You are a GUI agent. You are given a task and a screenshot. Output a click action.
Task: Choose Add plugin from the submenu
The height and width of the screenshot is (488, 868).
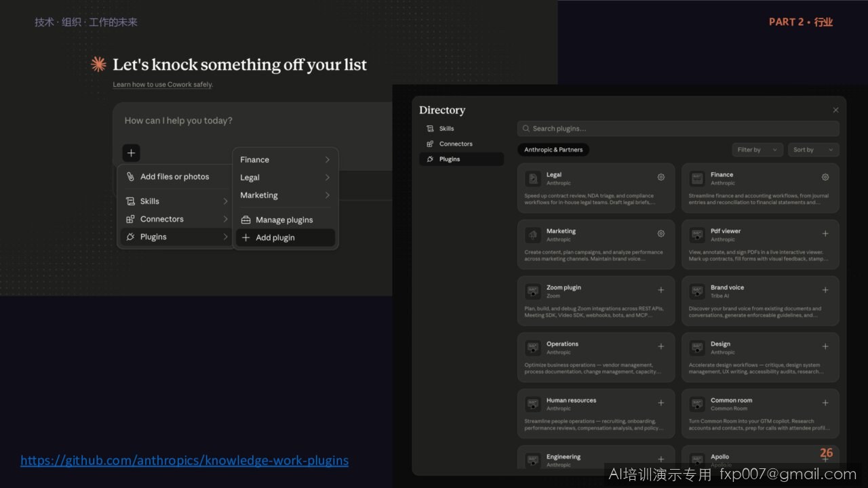point(285,238)
